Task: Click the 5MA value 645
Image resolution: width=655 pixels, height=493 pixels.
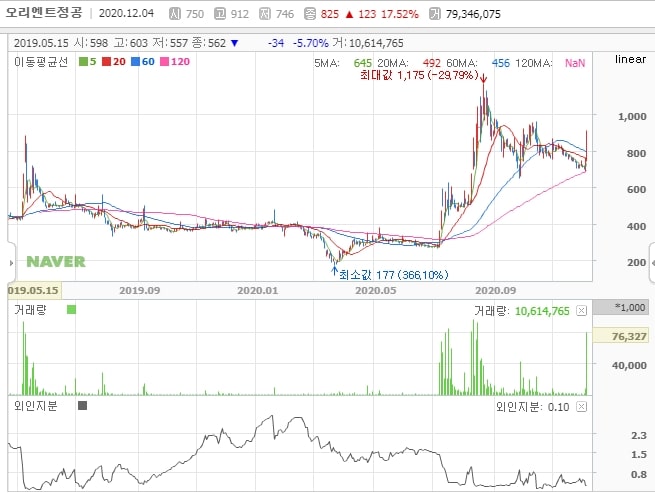Action: (x=363, y=63)
